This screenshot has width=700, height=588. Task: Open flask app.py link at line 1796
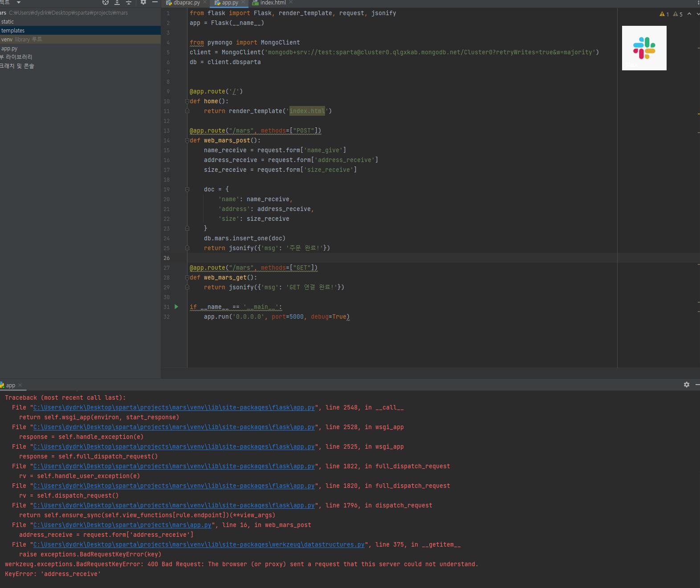(174, 506)
